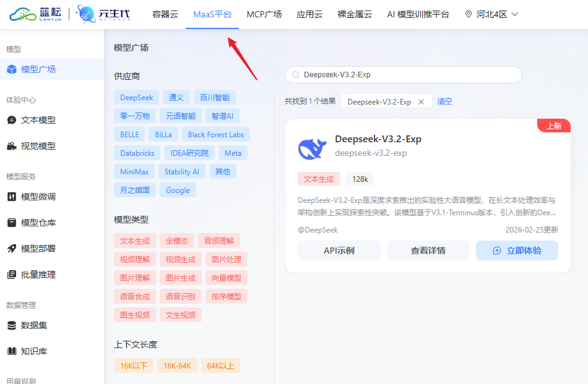This screenshot has width=588, height=384.
Task: Click the location pin icon
Action: pyautogui.click(x=469, y=14)
